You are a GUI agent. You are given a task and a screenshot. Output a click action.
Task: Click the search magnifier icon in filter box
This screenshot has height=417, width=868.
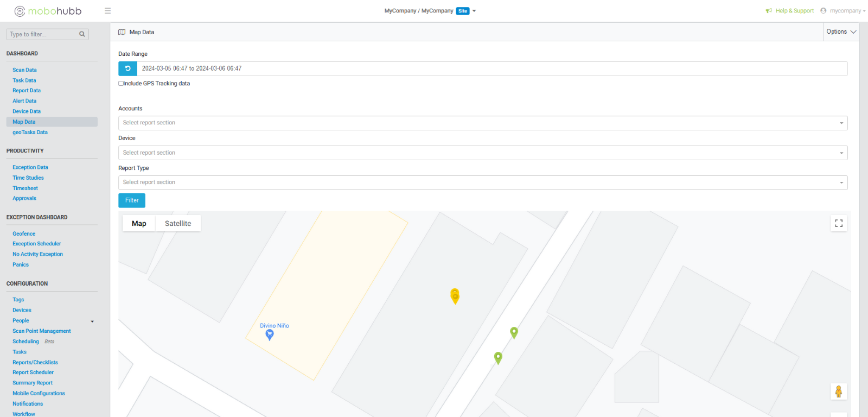pos(82,34)
